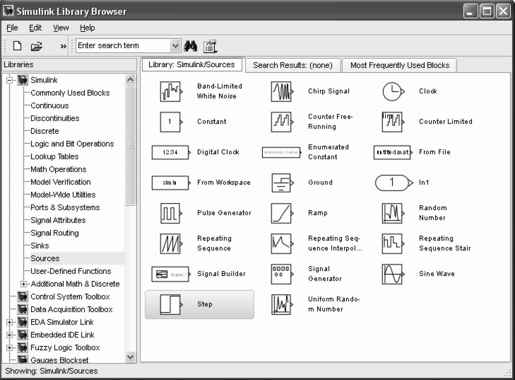Viewport: 515px width, 380px height.
Task: Select the Clock block icon
Action: coord(393,91)
